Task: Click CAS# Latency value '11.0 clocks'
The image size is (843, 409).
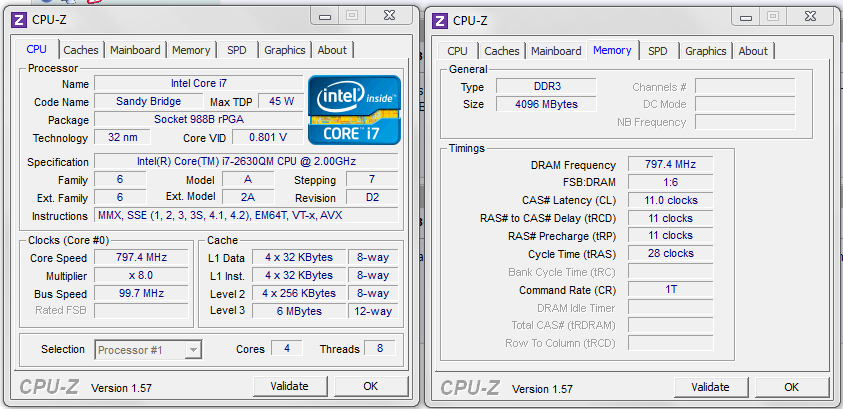Action: [670, 200]
